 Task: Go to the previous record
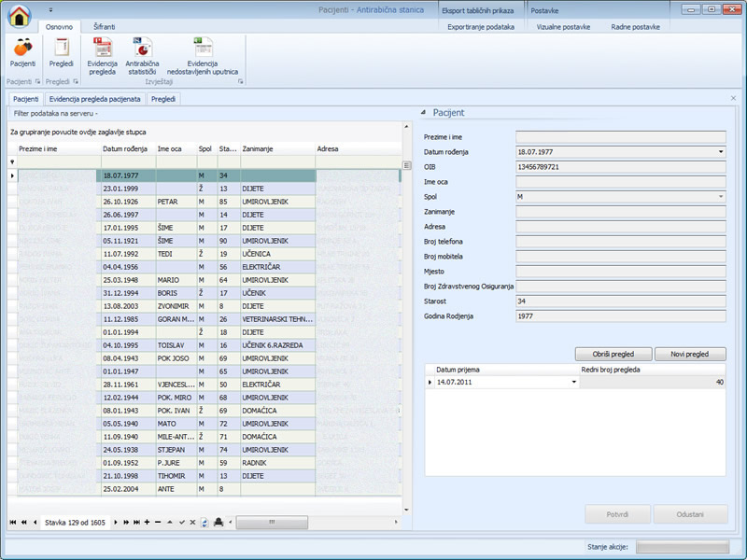pyautogui.click(x=35, y=523)
